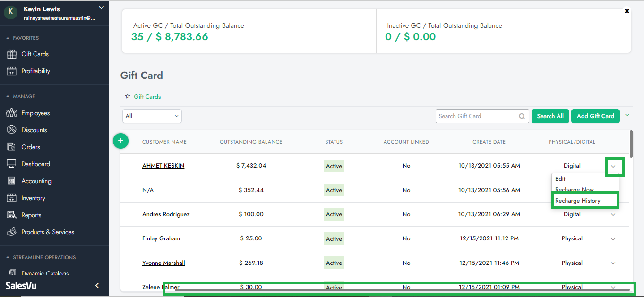The width and height of the screenshot is (644, 297).
Task: Click the Gift Cards sidebar icon
Action: [12, 54]
